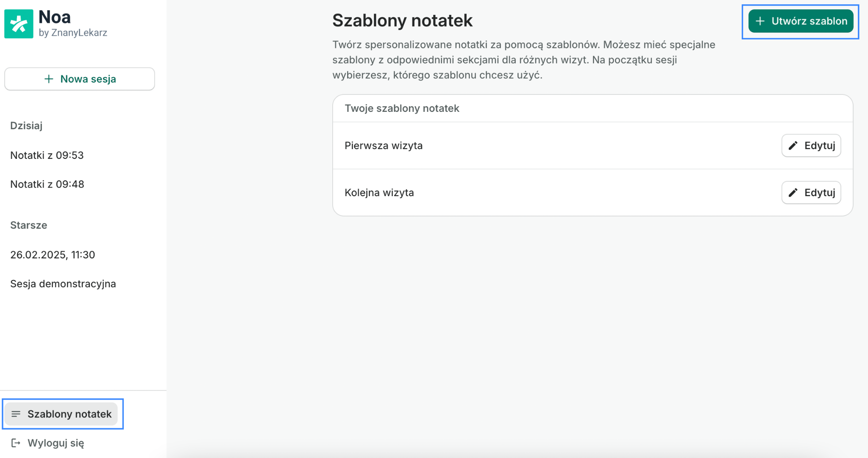The height and width of the screenshot is (458, 868).
Task: Click the logout icon next to Wyloguj się
Action: [17, 443]
